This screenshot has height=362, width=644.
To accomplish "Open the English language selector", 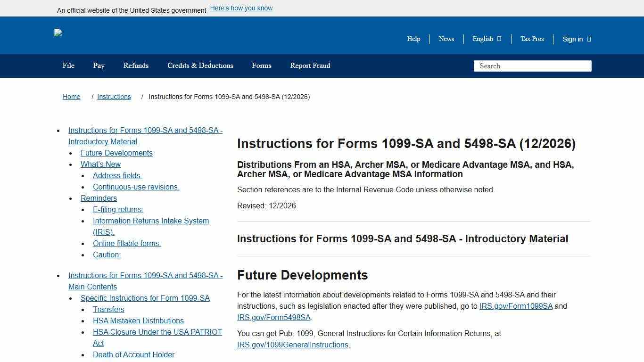I will point(486,39).
